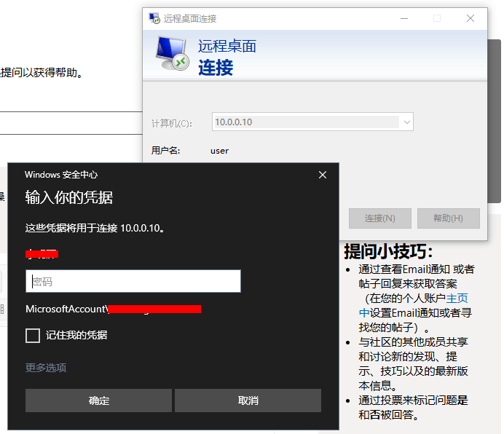Expand the 计算机 dropdown arrow
This screenshot has width=504, height=434.
click(406, 122)
